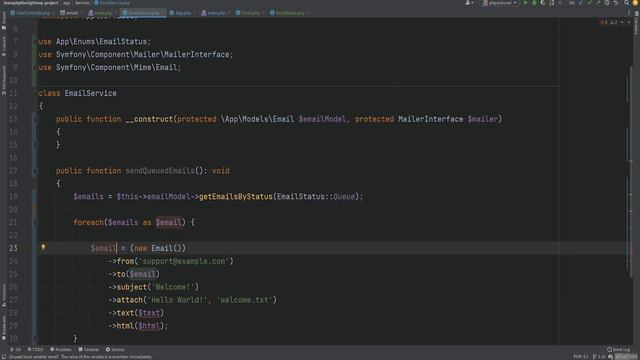This screenshot has height=360, width=640.
Task: Open the VCS history clock icon
Action: click(x=607, y=3)
